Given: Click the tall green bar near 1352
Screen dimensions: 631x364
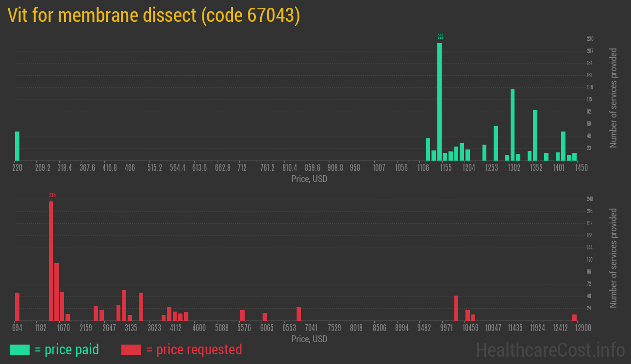Looking at the screenshot, I should click(x=535, y=135).
